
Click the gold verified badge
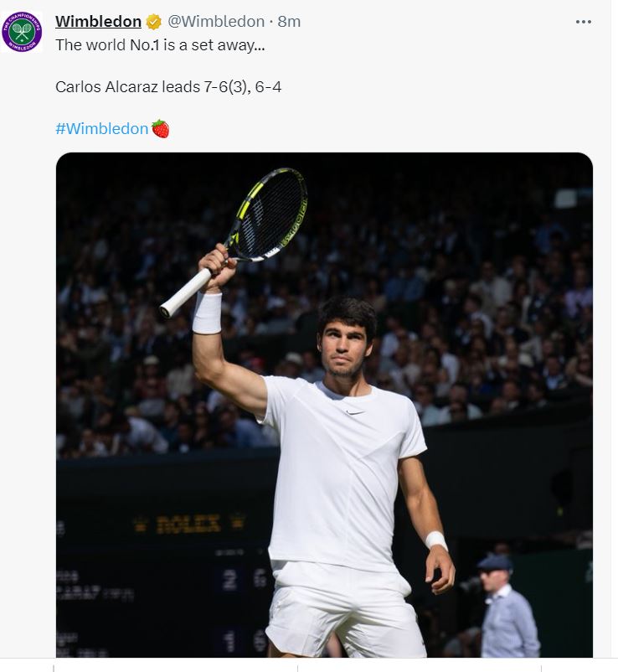154,22
